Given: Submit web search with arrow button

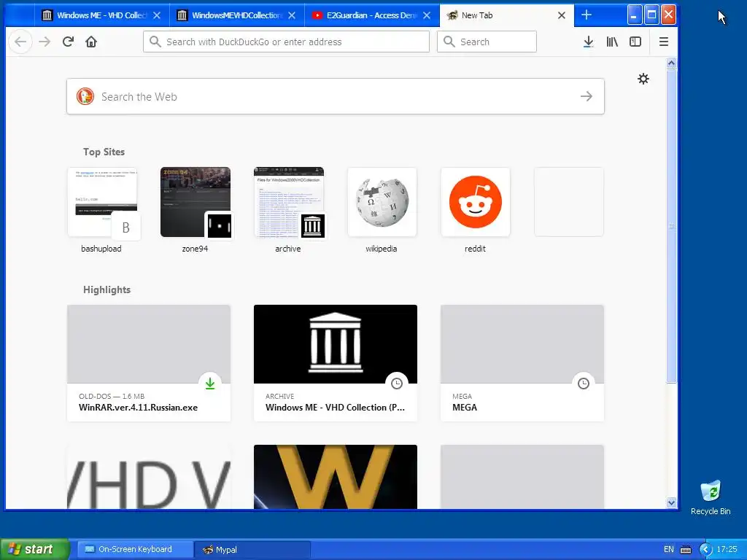Looking at the screenshot, I should [587, 97].
